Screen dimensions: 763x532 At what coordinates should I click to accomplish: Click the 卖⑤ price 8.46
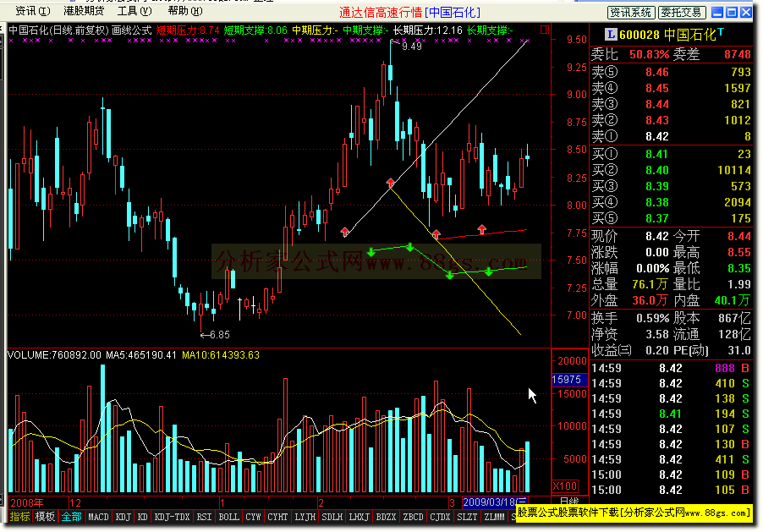click(657, 72)
